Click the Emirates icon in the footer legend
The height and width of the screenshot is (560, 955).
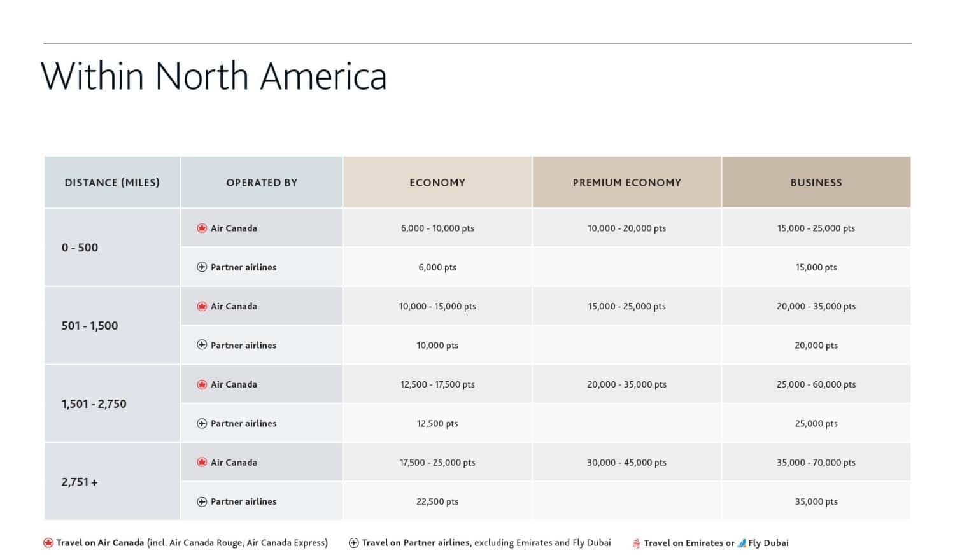tap(636, 543)
